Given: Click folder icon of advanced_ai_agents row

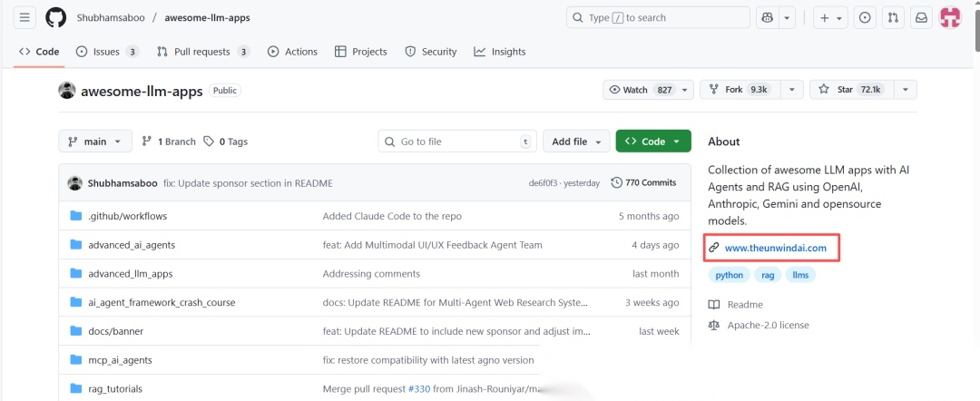Looking at the screenshot, I should [76, 245].
